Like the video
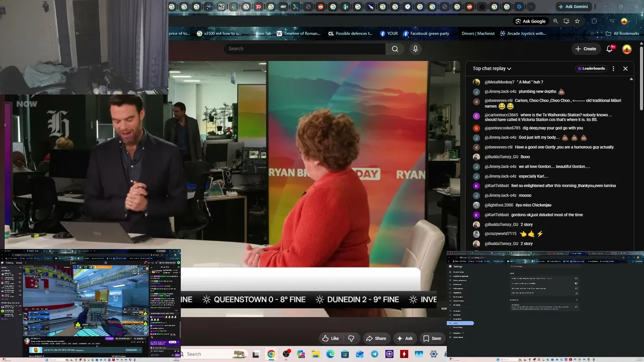 pos(331,338)
